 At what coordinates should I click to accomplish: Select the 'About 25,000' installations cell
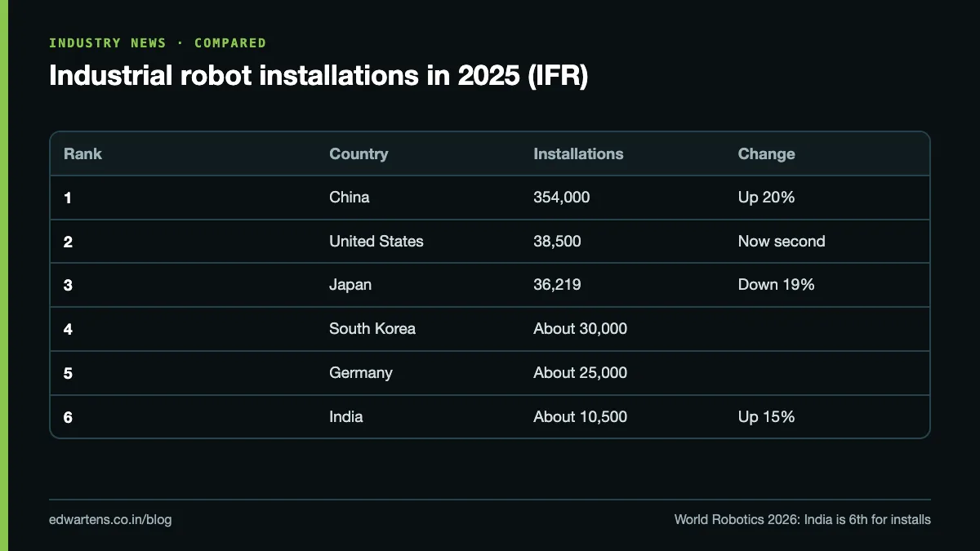point(581,373)
